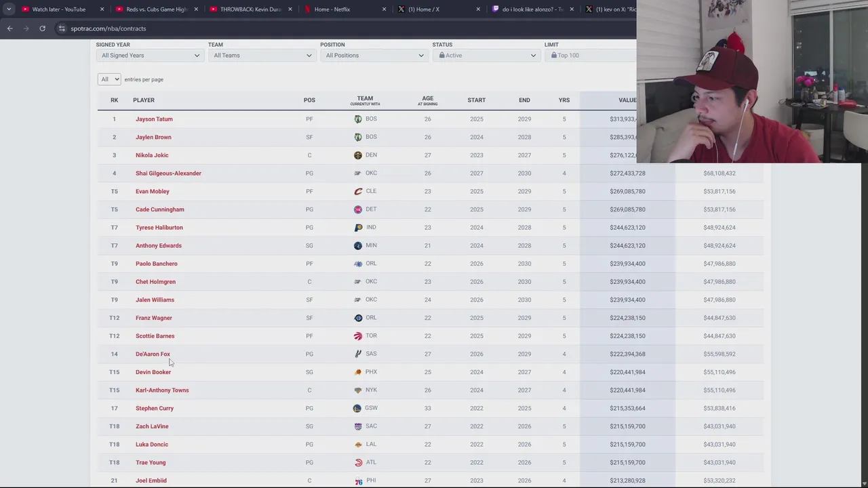Click the Thunder logo in Shai Gilgeous-Alexander row
Viewport: 868px width, 488px height.
(358, 174)
